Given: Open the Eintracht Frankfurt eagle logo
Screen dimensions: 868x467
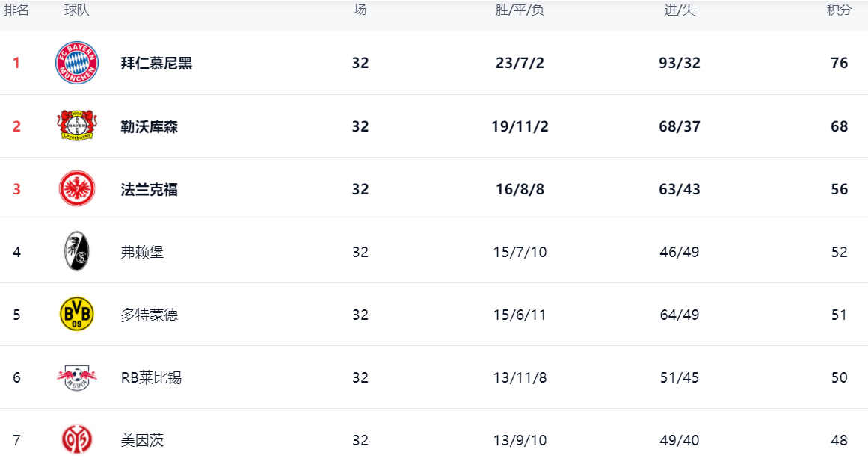Looking at the screenshot, I should [x=77, y=189].
